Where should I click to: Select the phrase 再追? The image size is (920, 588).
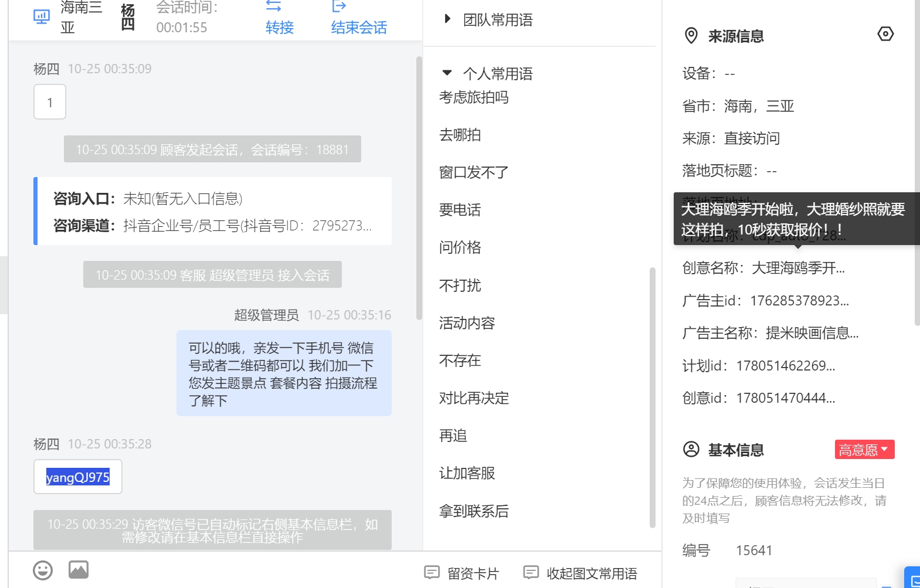click(x=453, y=436)
